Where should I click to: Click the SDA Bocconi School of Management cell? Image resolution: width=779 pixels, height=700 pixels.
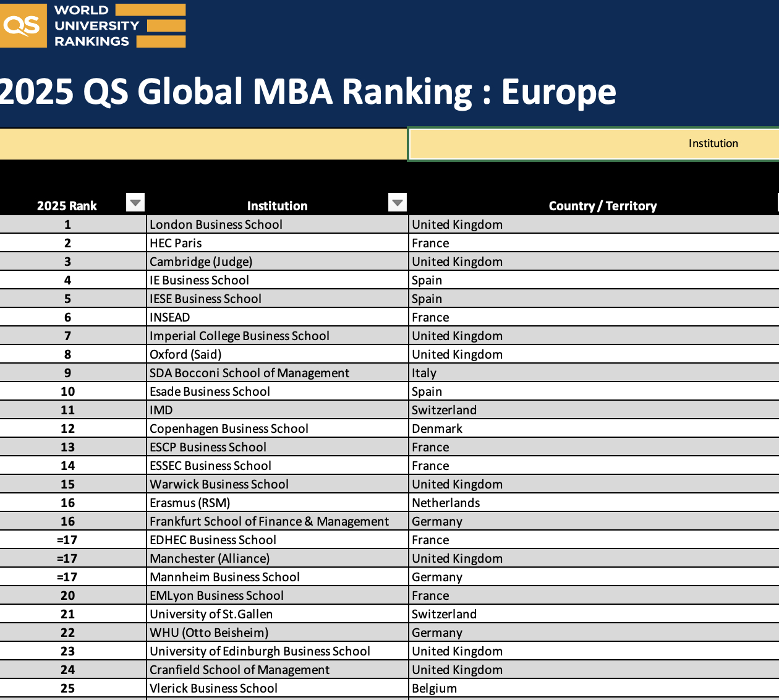(249, 373)
